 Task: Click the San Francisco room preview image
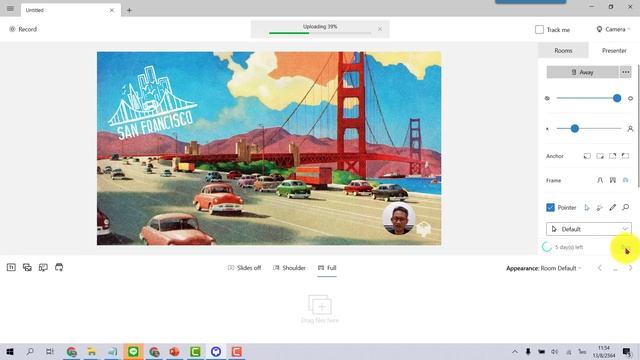(269, 148)
